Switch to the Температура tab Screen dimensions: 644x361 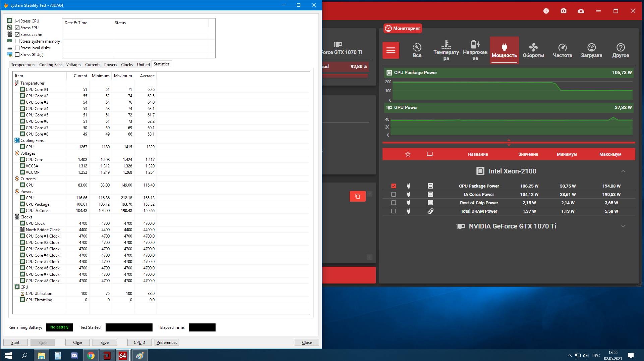pyautogui.click(x=446, y=50)
